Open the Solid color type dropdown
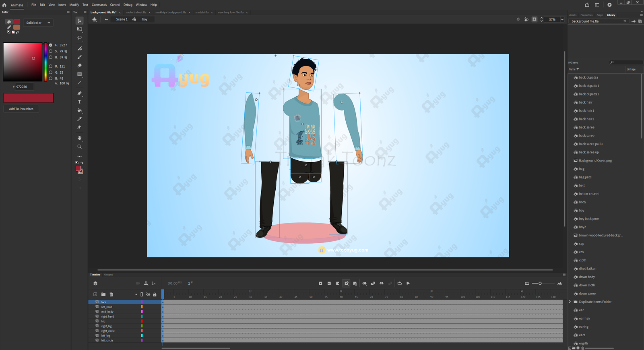Image resolution: width=644 pixels, height=350 pixels. coord(38,23)
